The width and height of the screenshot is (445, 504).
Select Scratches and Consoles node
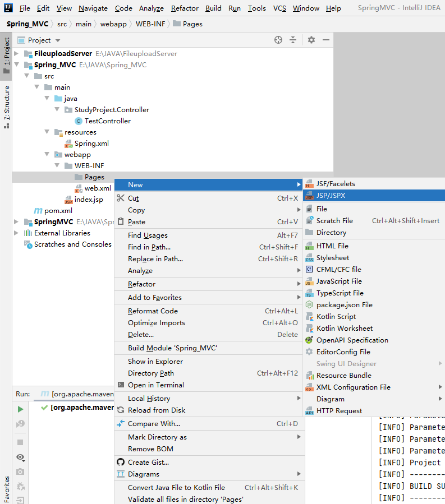click(73, 244)
